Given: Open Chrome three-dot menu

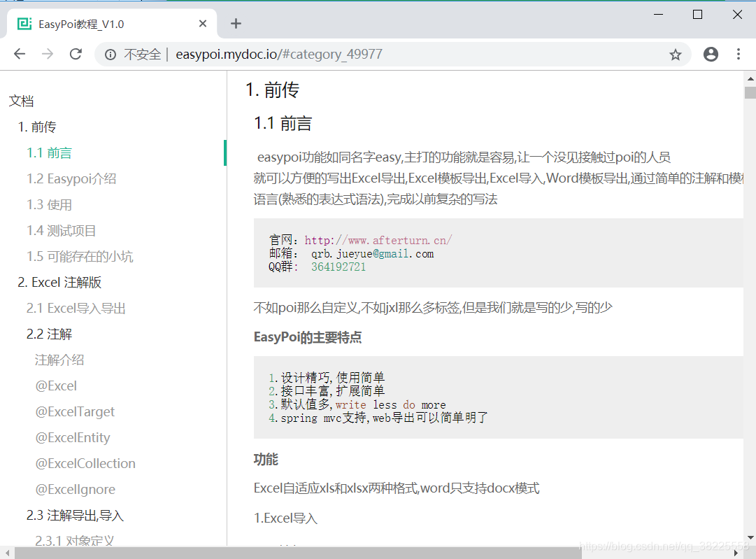Looking at the screenshot, I should tap(738, 54).
